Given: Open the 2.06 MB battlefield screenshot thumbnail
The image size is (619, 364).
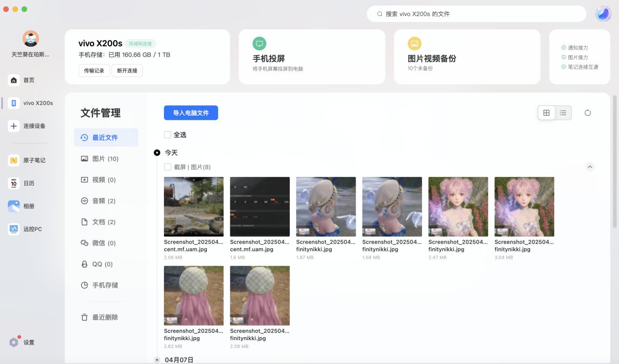Looking at the screenshot, I should coord(194,207).
